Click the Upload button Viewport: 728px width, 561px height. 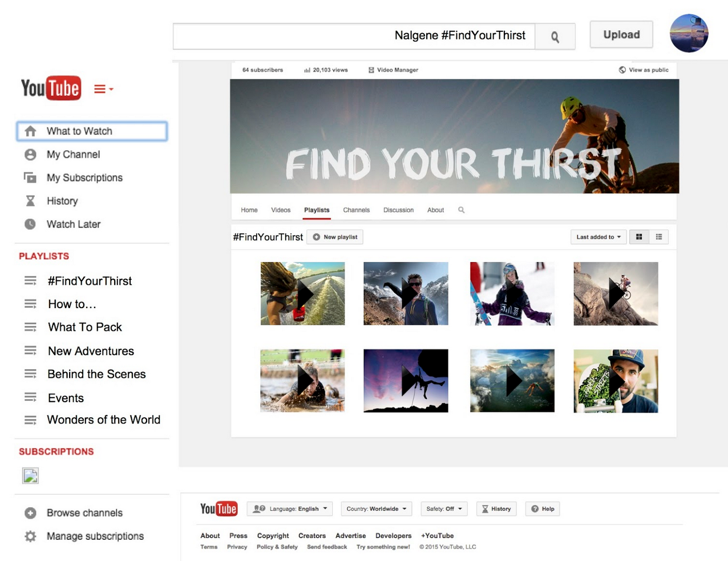coord(621,34)
